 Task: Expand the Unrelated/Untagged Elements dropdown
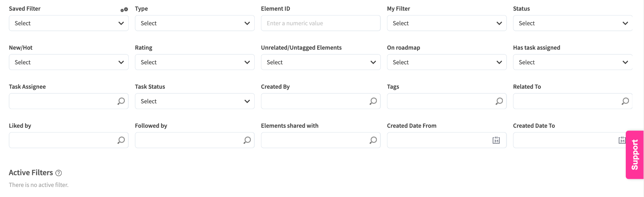coord(321,62)
